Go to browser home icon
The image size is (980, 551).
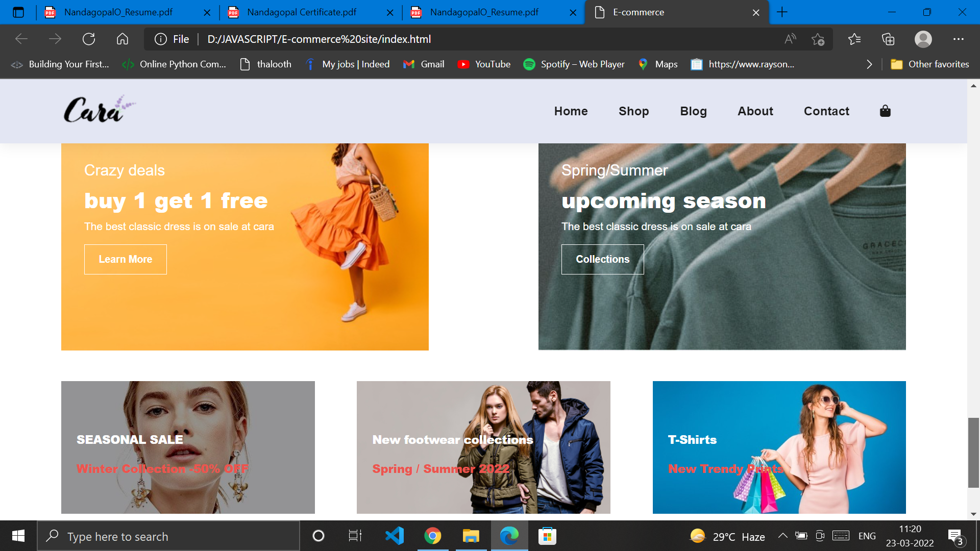click(x=122, y=39)
